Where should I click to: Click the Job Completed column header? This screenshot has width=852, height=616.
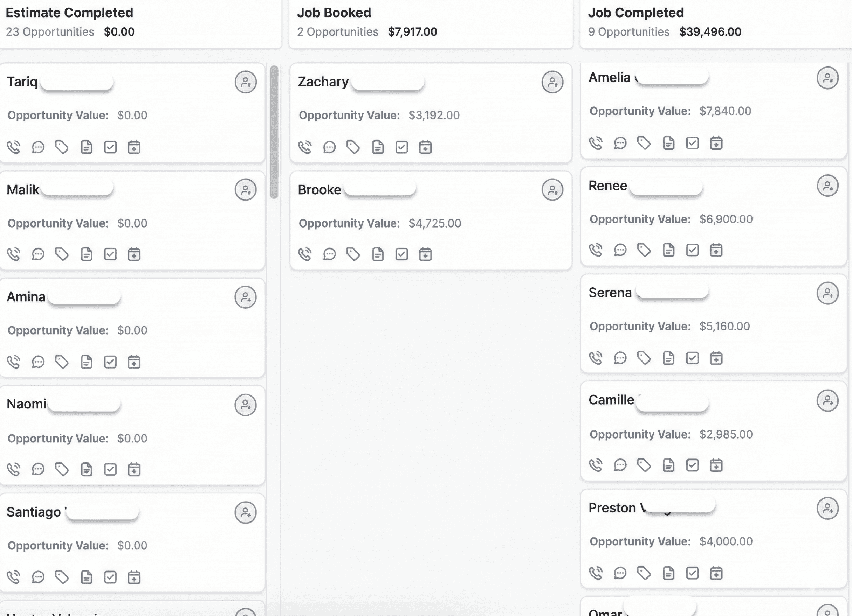pyautogui.click(x=635, y=13)
